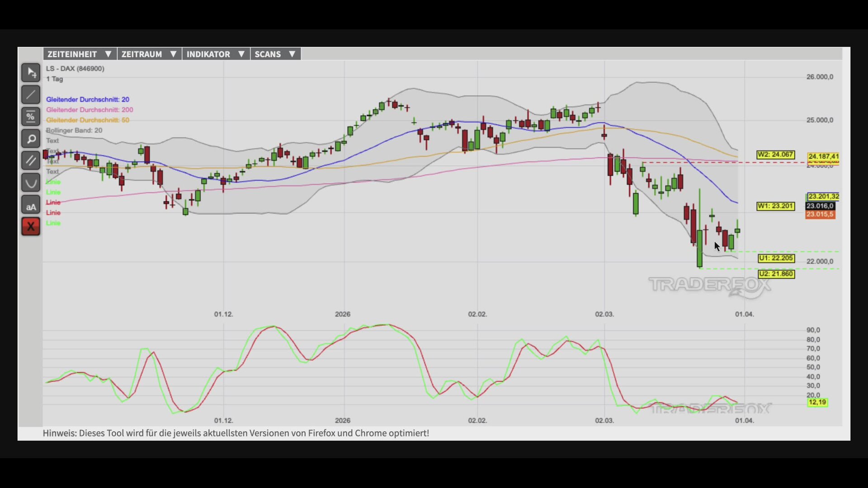Activate the magnifier zoom tool
The height and width of the screenshot is (488, 868).
tap(31, 139)
